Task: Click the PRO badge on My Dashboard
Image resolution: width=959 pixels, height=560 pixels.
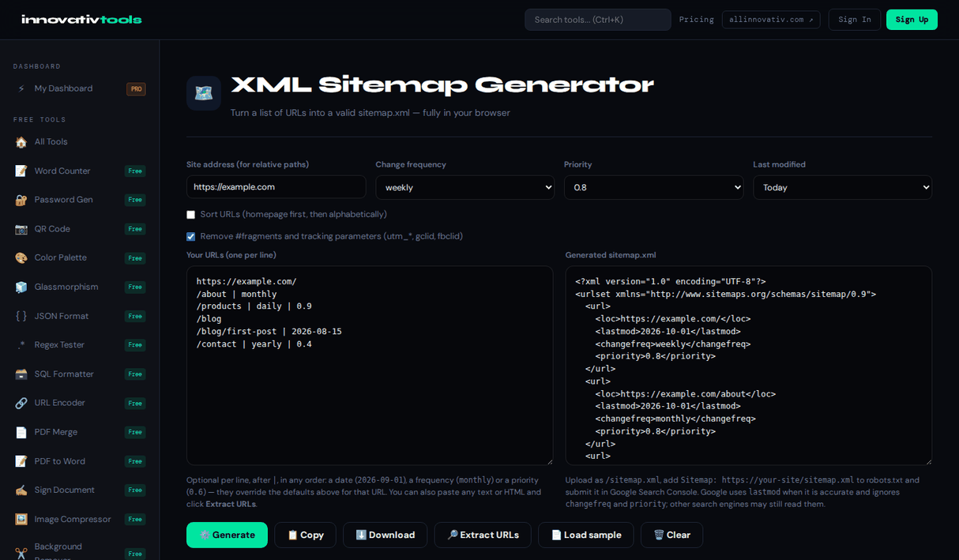Action: pos(136,89)
